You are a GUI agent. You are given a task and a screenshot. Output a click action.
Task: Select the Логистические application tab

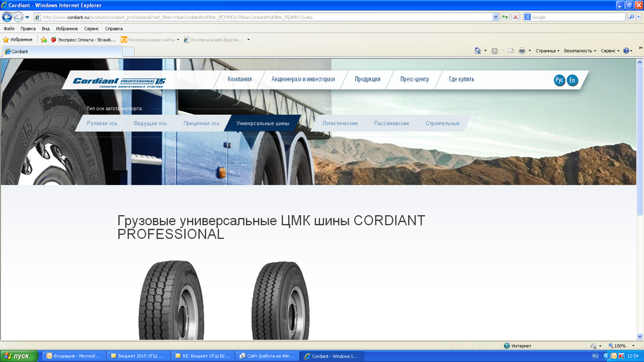(x=340, y=123)
